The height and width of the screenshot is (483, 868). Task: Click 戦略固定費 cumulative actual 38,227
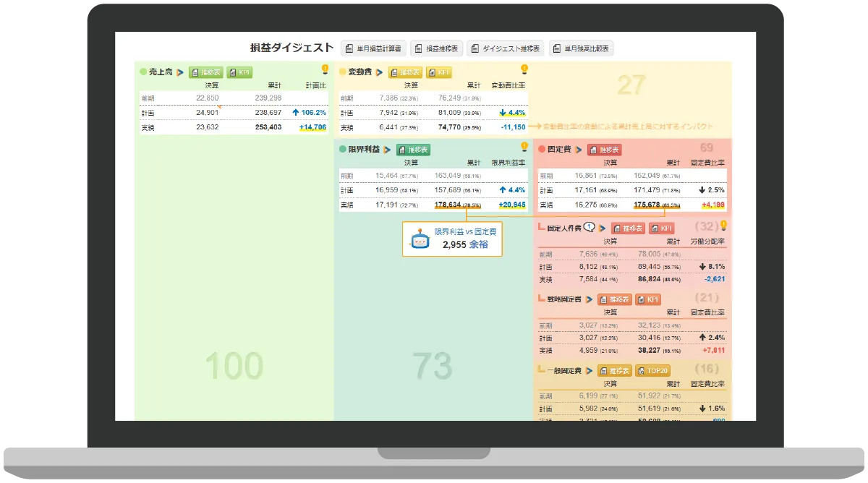pyautogui.click(x=650, y=350)
